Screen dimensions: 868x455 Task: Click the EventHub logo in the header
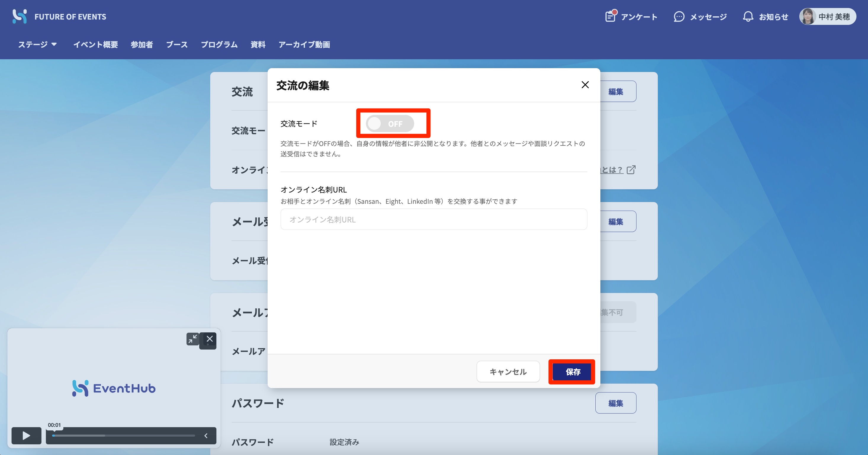click(x=20, y=16)
